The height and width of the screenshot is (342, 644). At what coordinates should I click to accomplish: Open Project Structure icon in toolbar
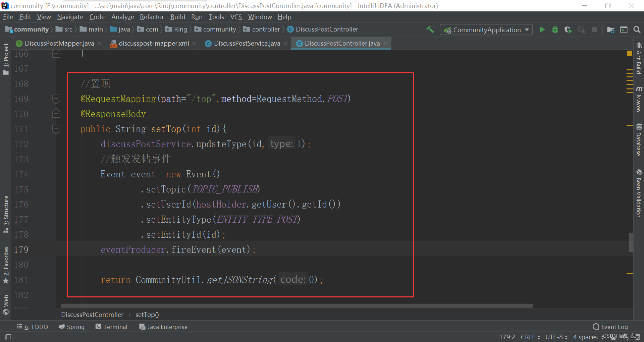pyautogui.click(x=611, y=30)
